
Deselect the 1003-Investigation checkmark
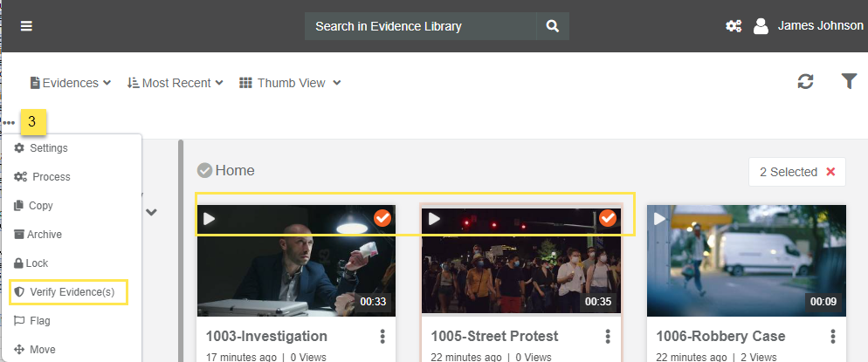pos(382,218)
